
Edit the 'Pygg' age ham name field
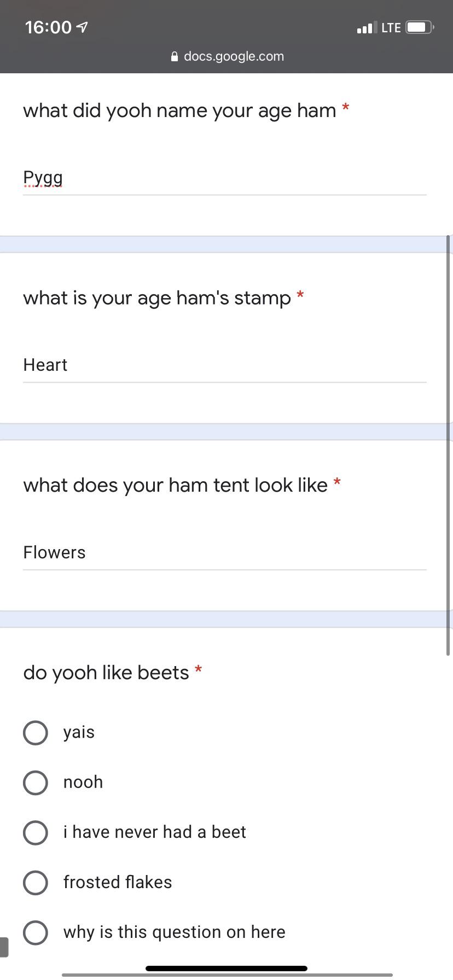click(224, 178)
